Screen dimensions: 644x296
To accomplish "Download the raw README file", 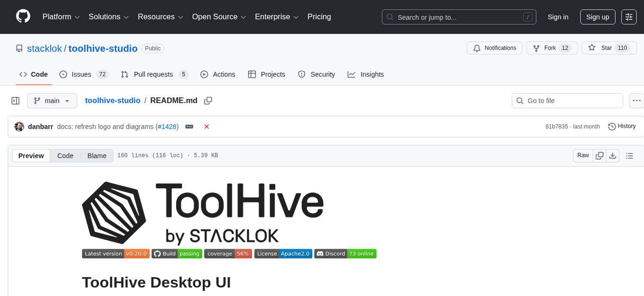I will click(x=613, y=155).
